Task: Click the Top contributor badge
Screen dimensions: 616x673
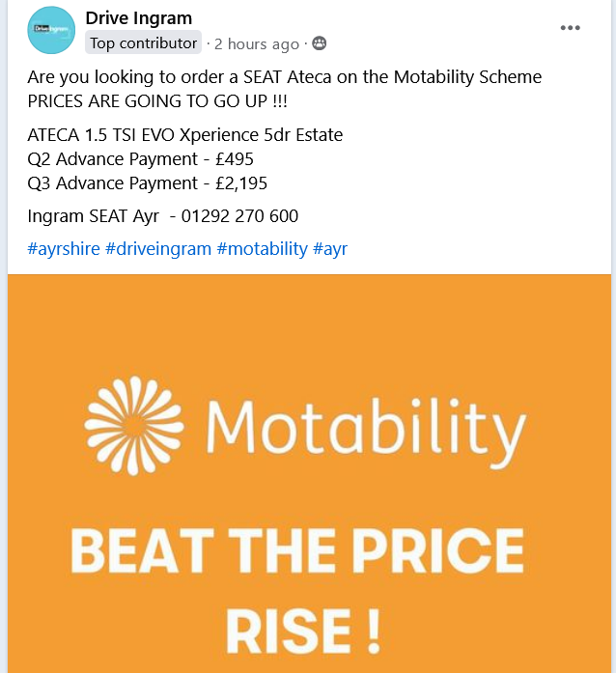Action: 143,43
